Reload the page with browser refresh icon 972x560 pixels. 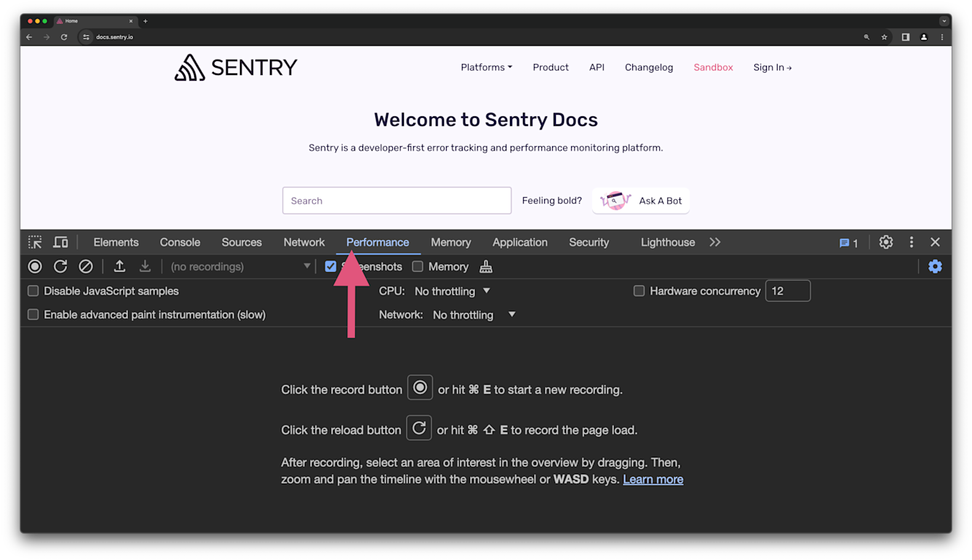(x=64, y=37)
